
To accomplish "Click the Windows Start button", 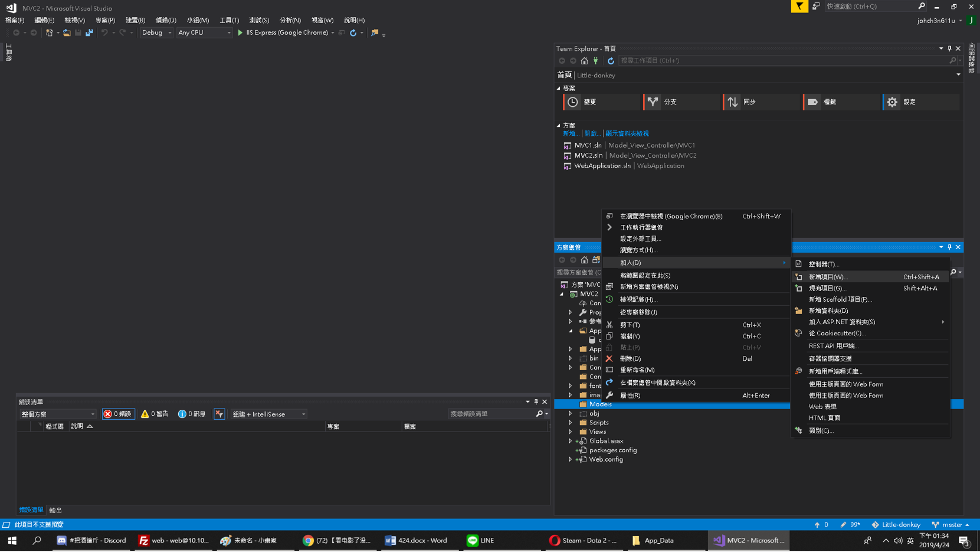I will pyautogui.click(x=12, y=541).
